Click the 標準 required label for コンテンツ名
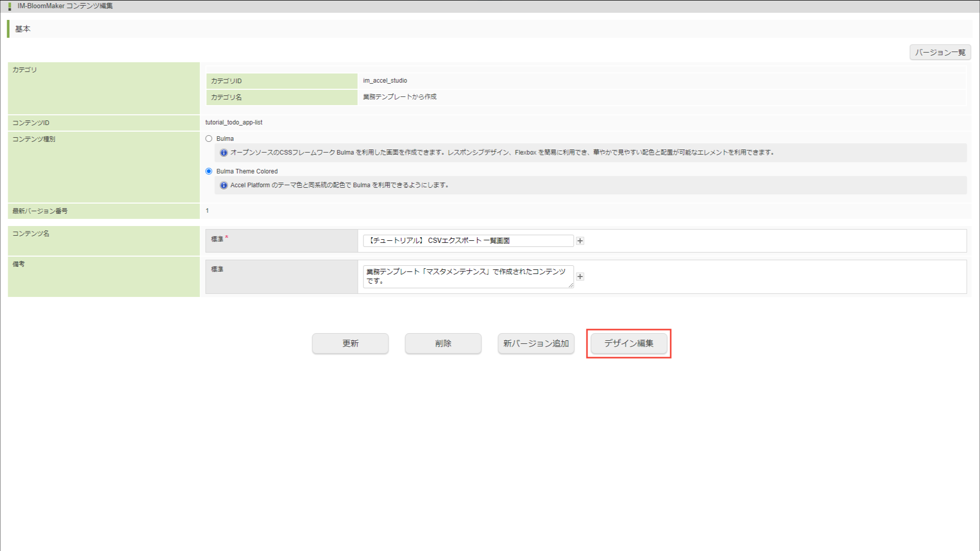Image resolution: width=980 pixels, height=551 pixels. (219, 239)
